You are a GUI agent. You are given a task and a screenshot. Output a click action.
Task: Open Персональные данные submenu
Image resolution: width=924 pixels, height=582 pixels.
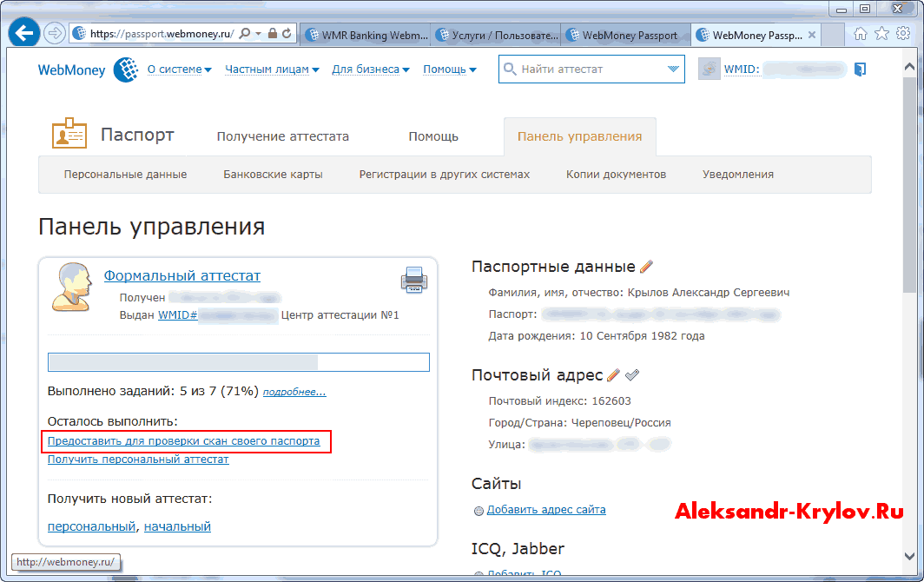click(126, 175)
